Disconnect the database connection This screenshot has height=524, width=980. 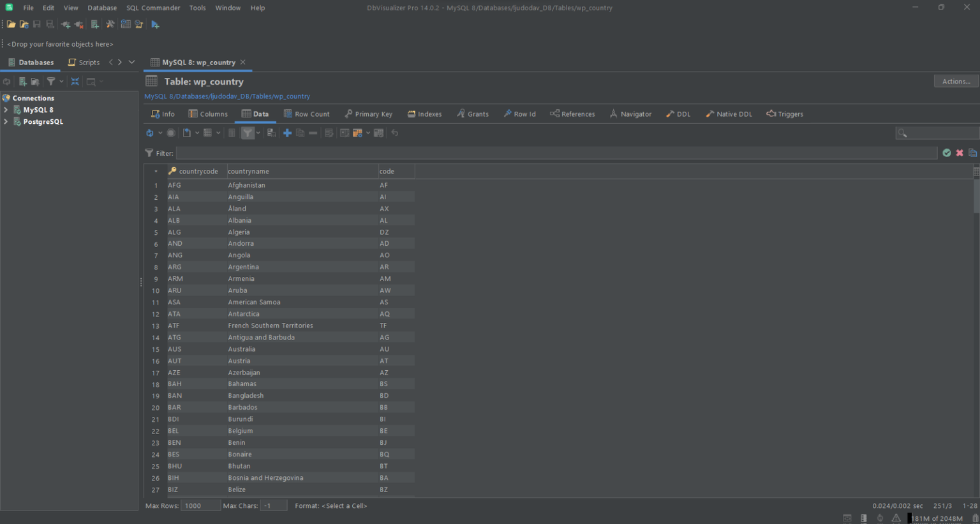click(x=78, y=24)
